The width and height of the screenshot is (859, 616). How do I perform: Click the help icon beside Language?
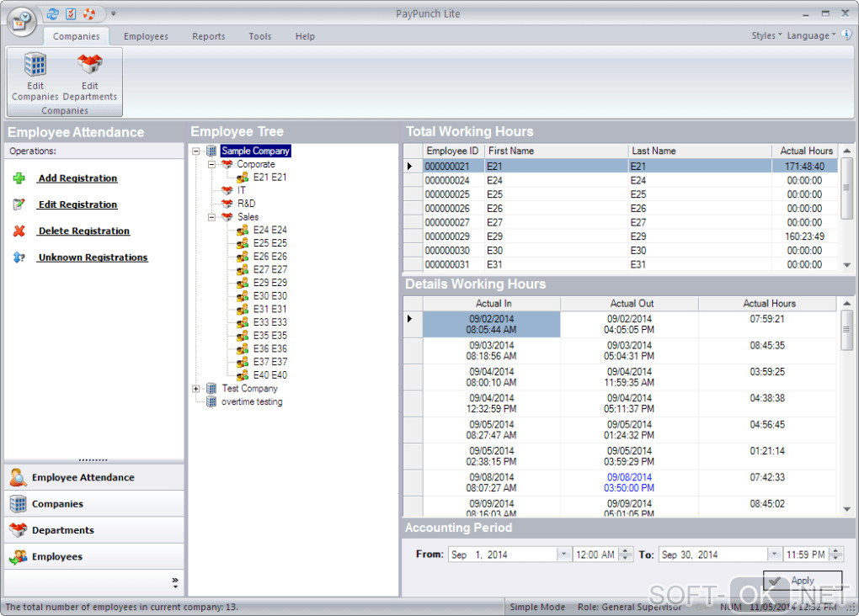tap(846, 35)
